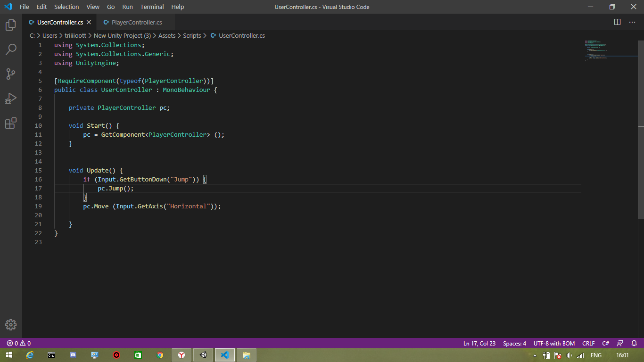Change the CRLF line ending setting
This screenshot has height=362, width=644.
588,343
